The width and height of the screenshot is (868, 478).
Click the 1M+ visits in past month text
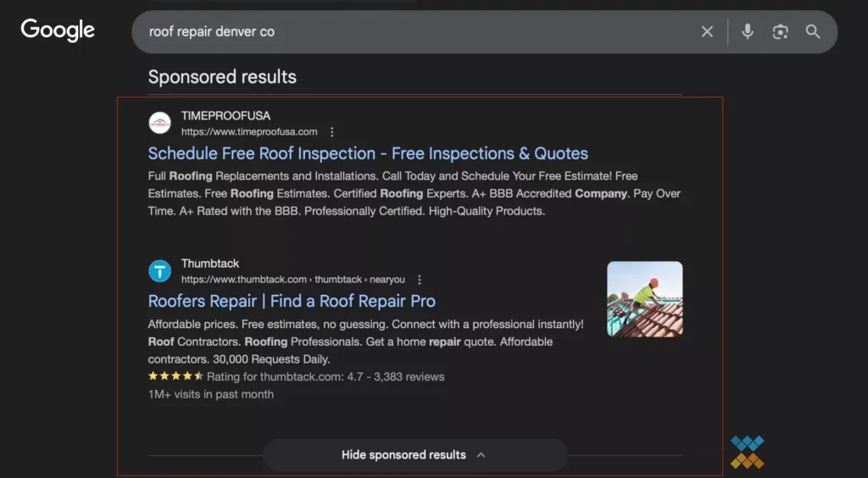pyautogui.click(x=210, y=394)
